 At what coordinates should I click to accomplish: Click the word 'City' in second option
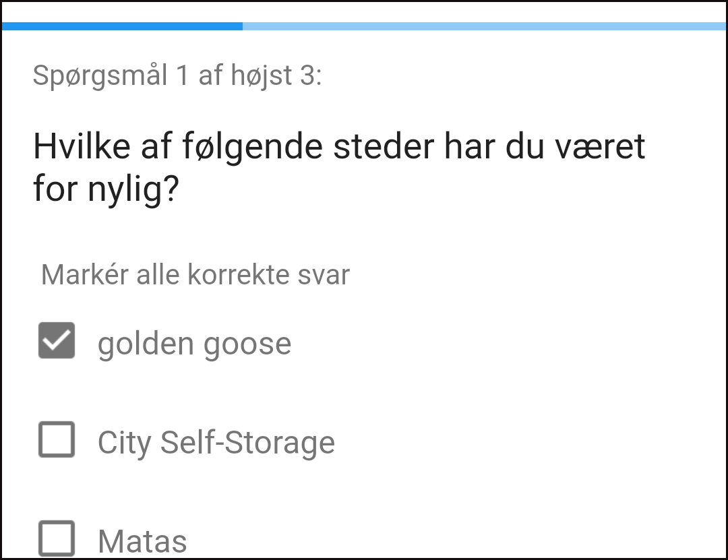[x=123, y=443]
